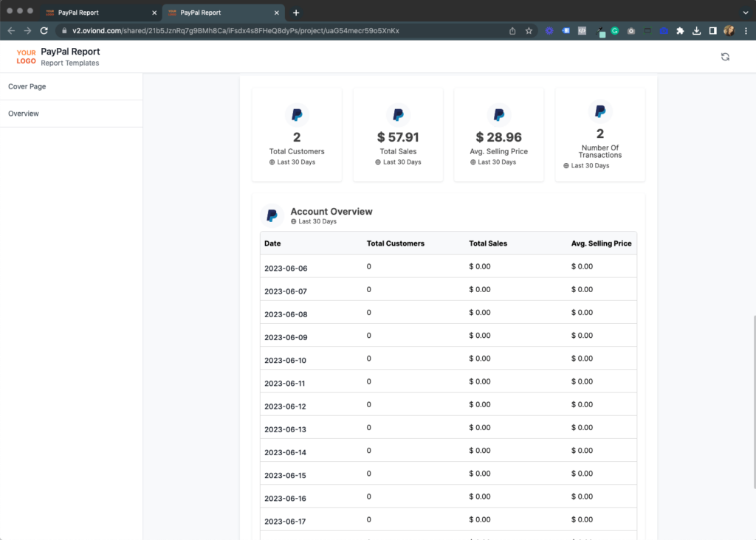Select the 2023-06-07 date cell
Viewport: 756px width, 540px height.
[286, 291]
